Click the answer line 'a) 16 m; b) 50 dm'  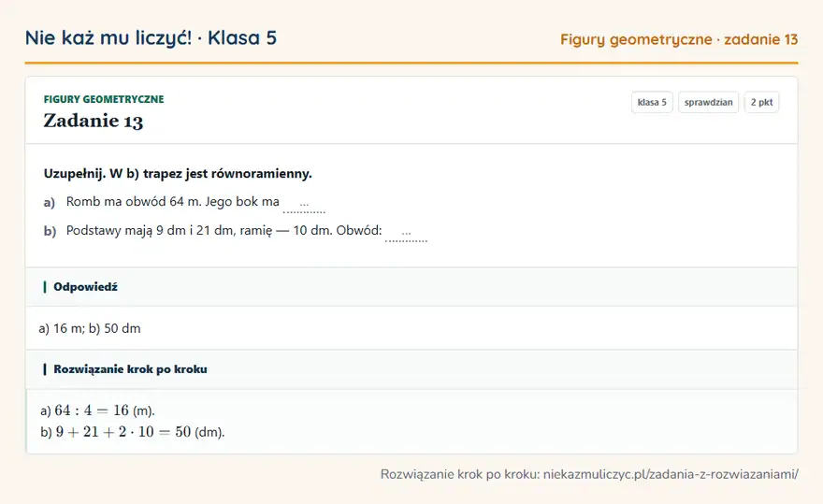(90, 328)
